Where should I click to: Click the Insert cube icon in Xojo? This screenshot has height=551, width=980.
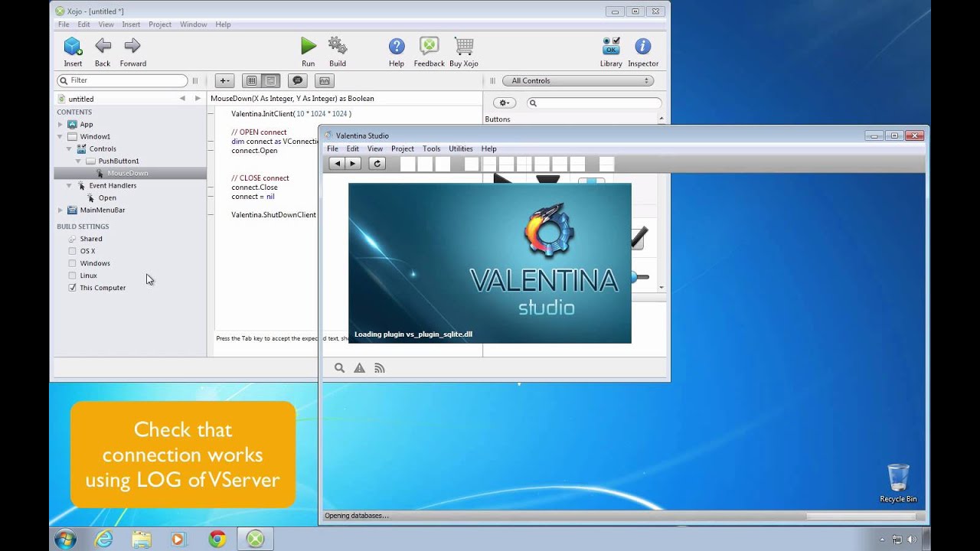point(73,47)
